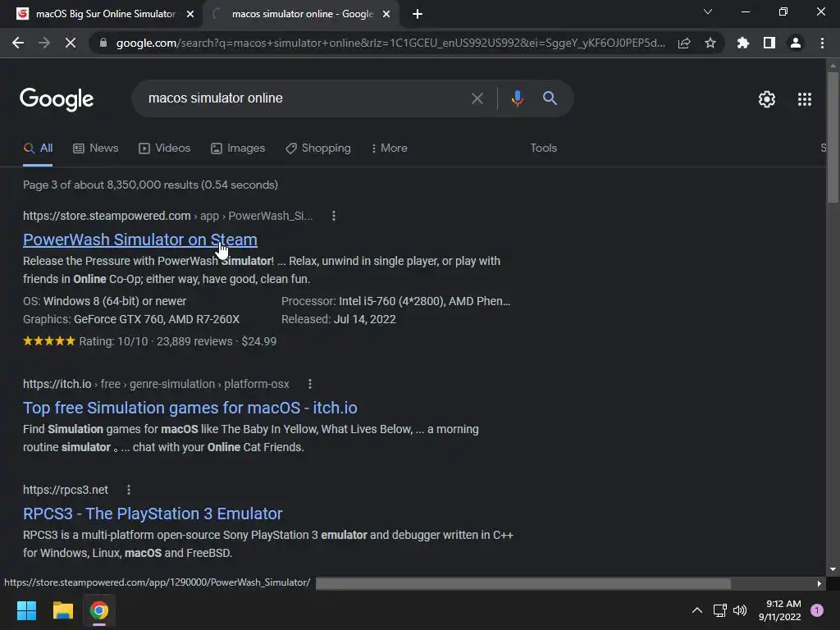This screenshot has width=840, height=630.
Task: Close the macos simulator online Google tab
Action: 386,15
